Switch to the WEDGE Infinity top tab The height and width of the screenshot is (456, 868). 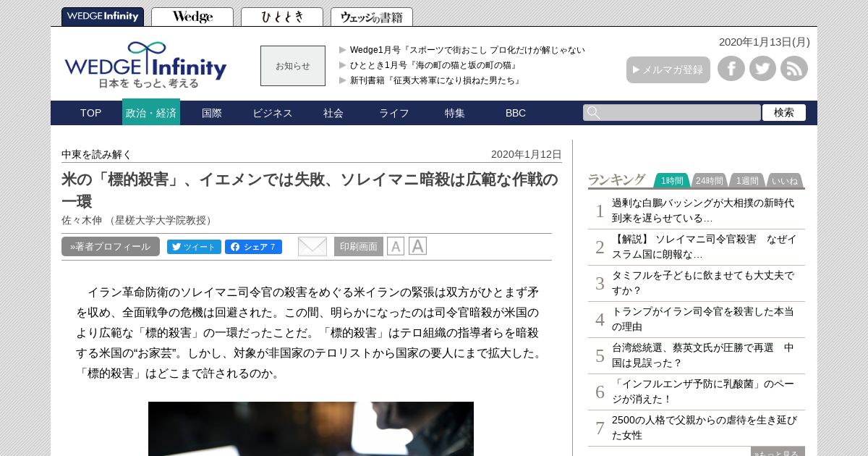(x=103, y=17)
